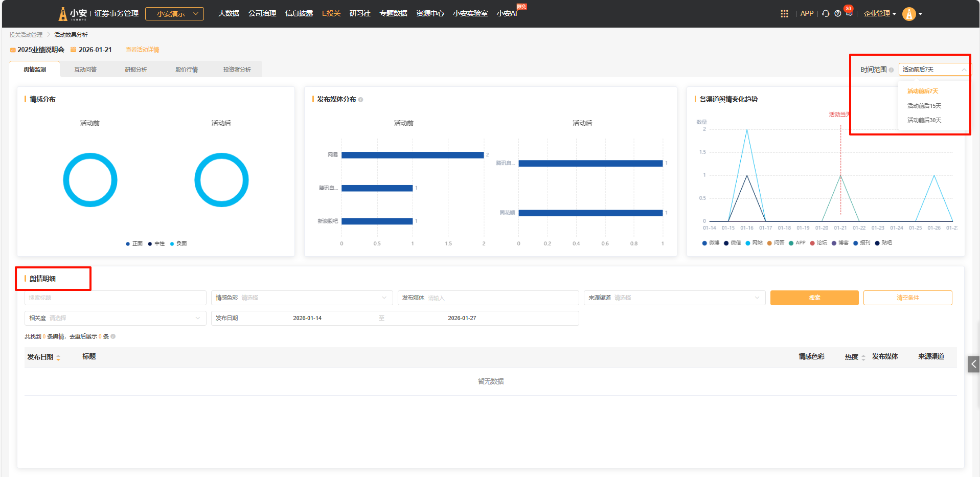Toggle 中性 legend in 情感分布 chart

click(x=156, y=244)
